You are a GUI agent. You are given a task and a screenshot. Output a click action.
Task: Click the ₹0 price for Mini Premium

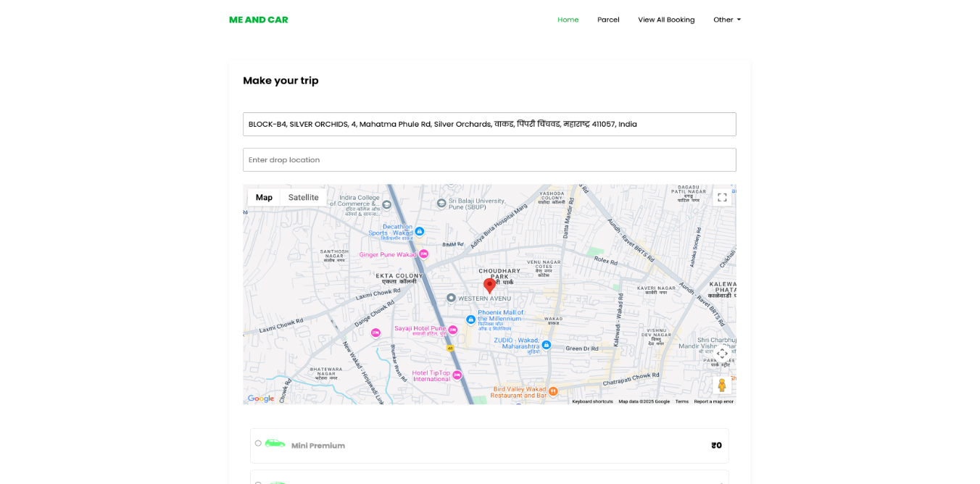click(x=717, y=446)
